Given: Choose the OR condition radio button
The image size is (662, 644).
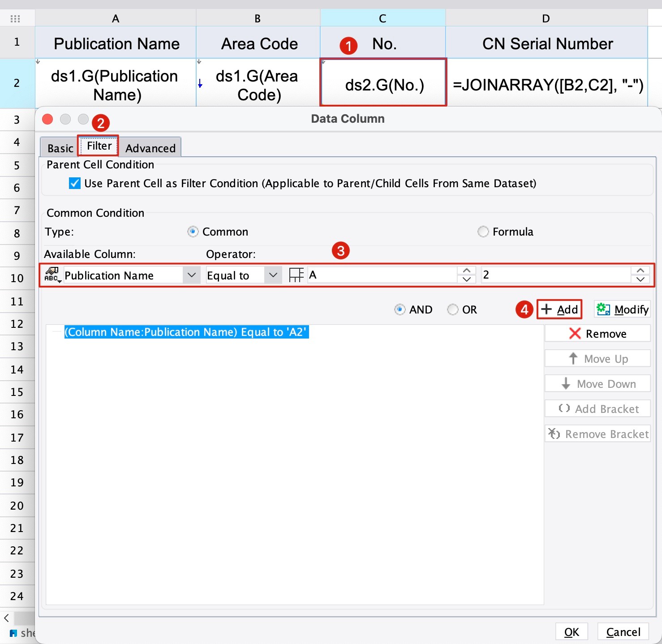Looking at the screenshot, I should (x=453, y=309).
